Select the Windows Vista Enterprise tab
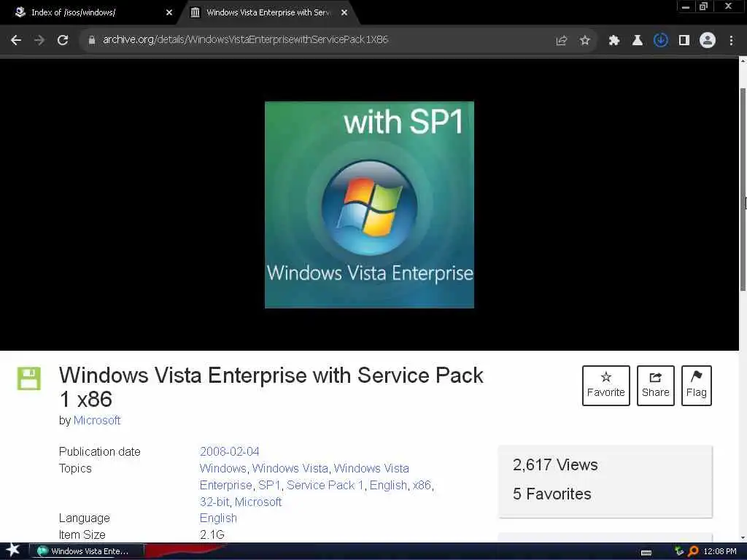The image size is (747, 560). point(268,12)
